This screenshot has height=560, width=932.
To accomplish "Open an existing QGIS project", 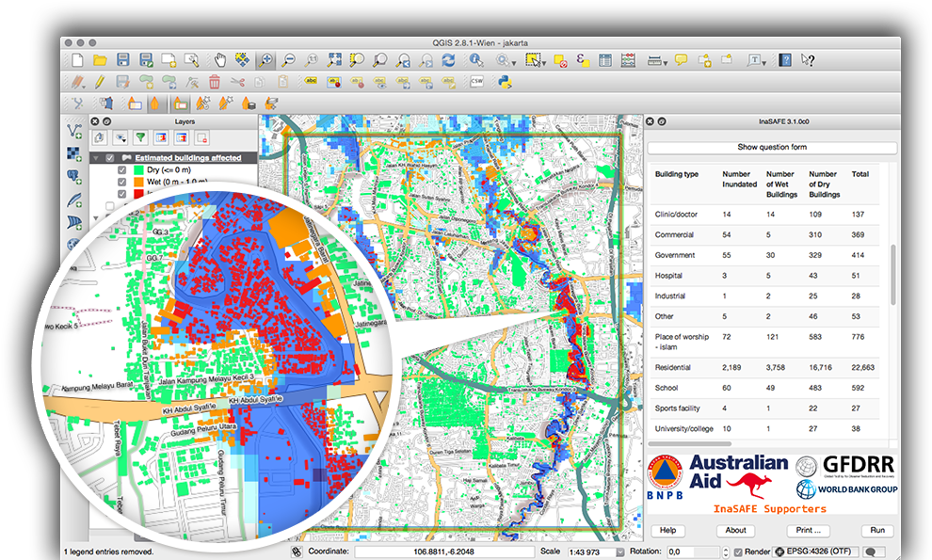I will coord(98,61).
